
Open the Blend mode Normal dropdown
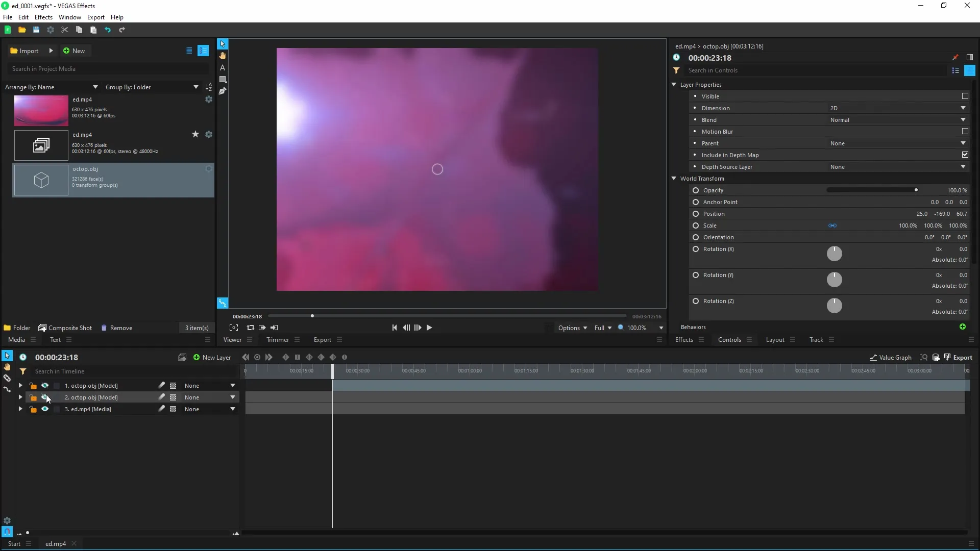point(898,120)
